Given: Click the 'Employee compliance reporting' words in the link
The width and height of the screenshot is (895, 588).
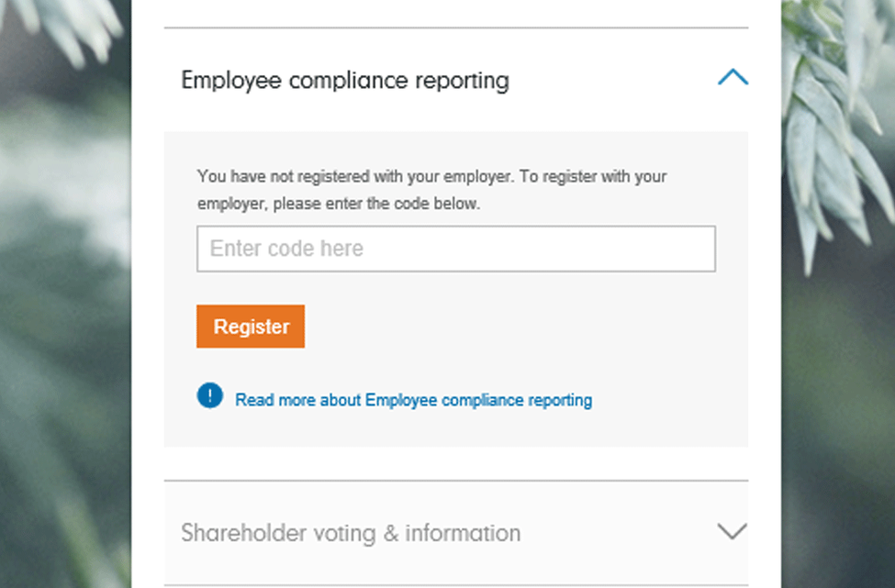Looking at the screenshot, I should (x=478, y=400).
